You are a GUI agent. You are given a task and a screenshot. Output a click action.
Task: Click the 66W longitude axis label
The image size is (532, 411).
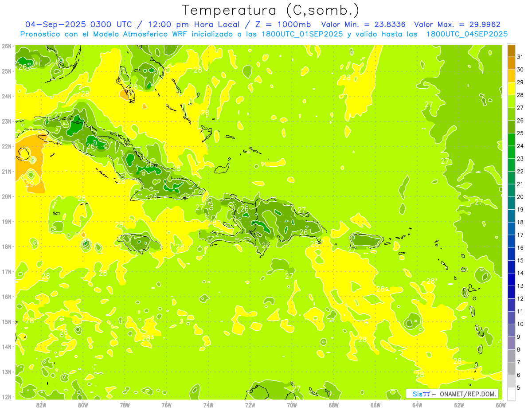click(376, 405)
